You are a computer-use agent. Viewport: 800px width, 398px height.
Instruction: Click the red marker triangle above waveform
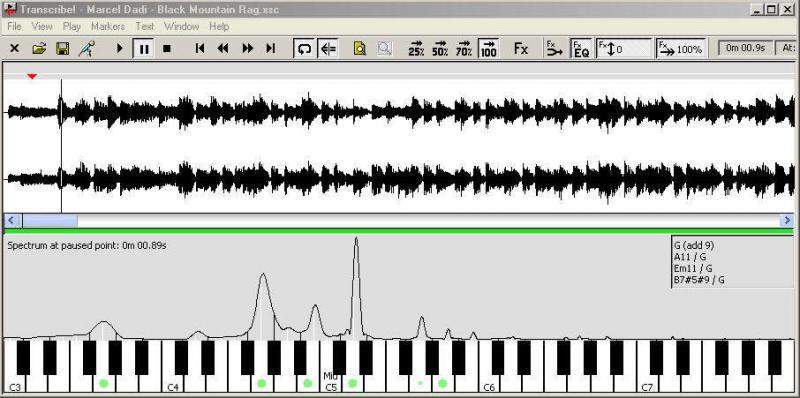(32, 77)
